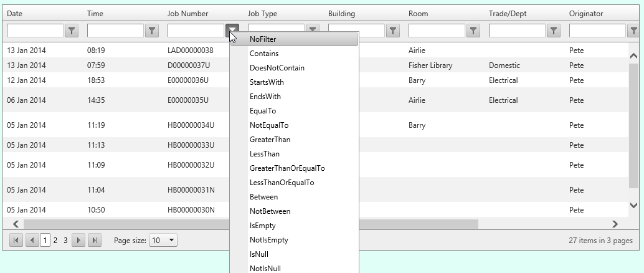Open filter menu for Building column
644x273 pixels.
click(x=392, y=31)
